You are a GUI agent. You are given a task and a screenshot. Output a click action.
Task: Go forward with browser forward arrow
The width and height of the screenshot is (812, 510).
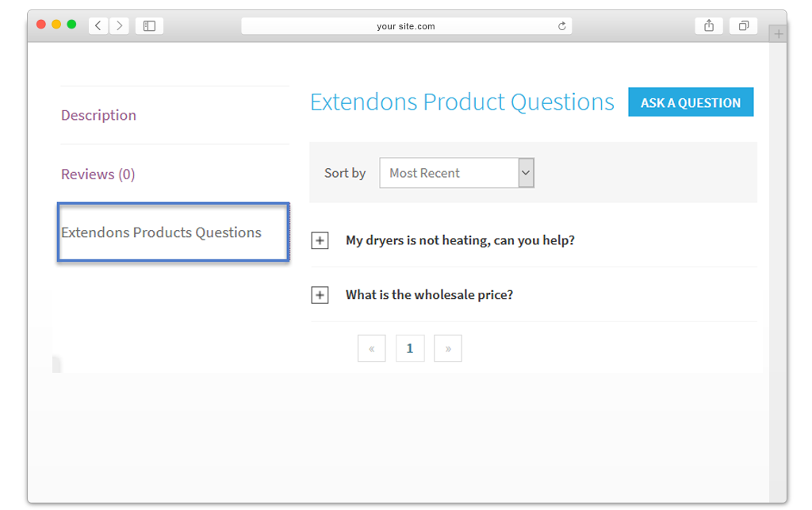point(119,25)
